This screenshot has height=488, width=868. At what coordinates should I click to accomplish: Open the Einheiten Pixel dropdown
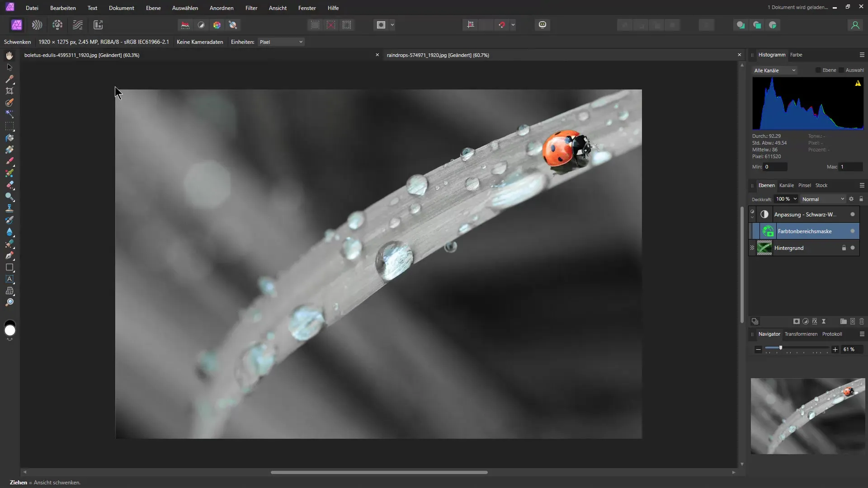click(281, 42)
